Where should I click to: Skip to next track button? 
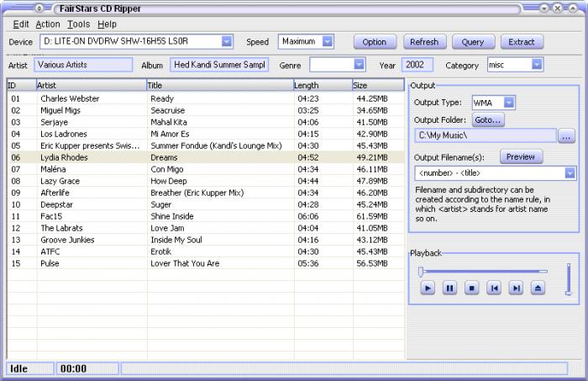click(x=517, y=288)
